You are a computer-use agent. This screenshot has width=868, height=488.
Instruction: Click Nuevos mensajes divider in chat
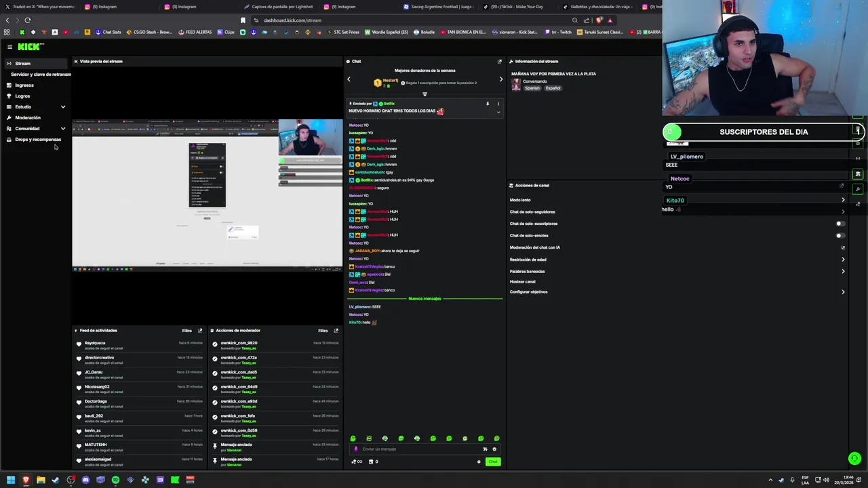point(425,299)
